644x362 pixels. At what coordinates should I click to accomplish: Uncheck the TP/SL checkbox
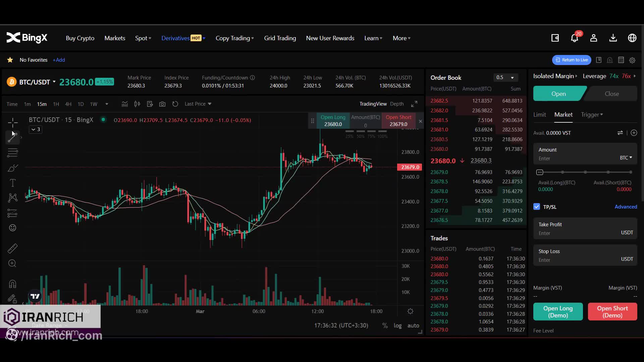tap(537, 207)
